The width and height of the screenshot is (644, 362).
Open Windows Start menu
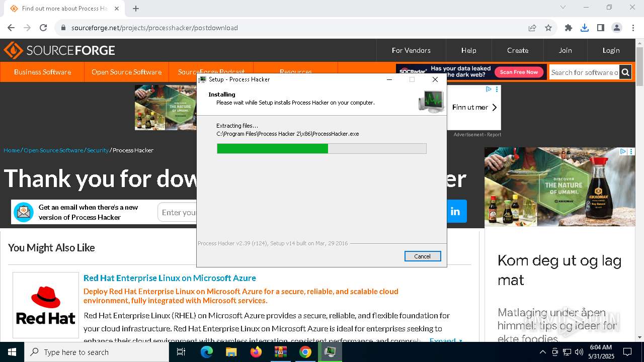click(12, 352)
